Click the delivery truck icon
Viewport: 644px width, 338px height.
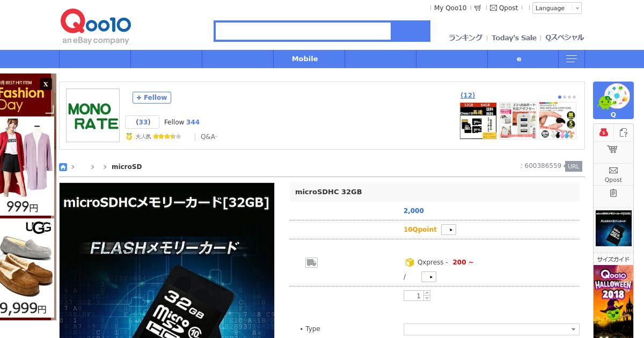coord(311,262)
